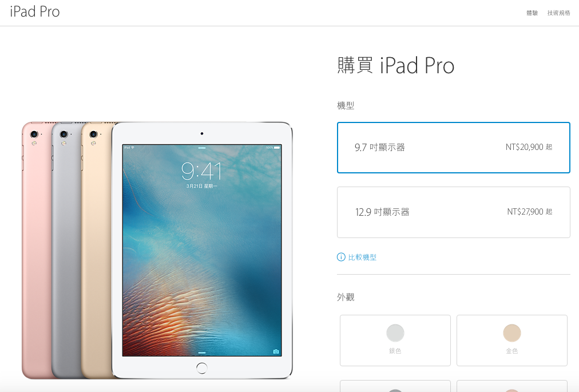This screenshot has height=392, width=579.
Task: Open the 體驗 tab in the header
Action: 532,13
